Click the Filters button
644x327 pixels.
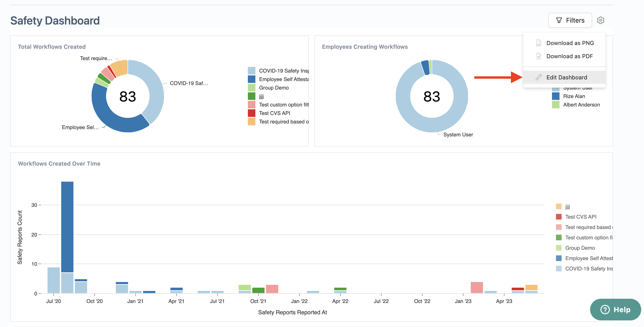tap(570, 20)
